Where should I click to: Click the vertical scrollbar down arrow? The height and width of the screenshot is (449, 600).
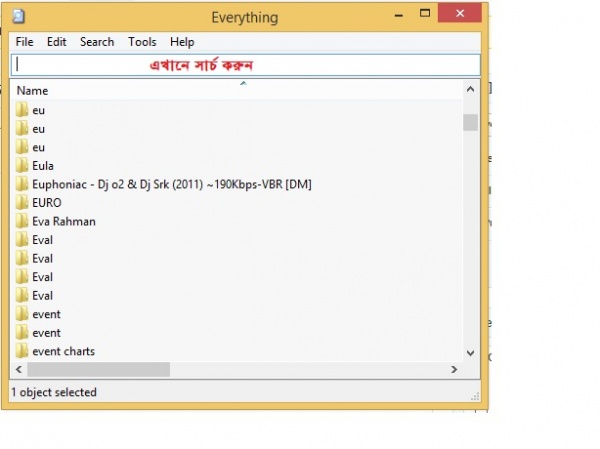(x=470, y=353)
